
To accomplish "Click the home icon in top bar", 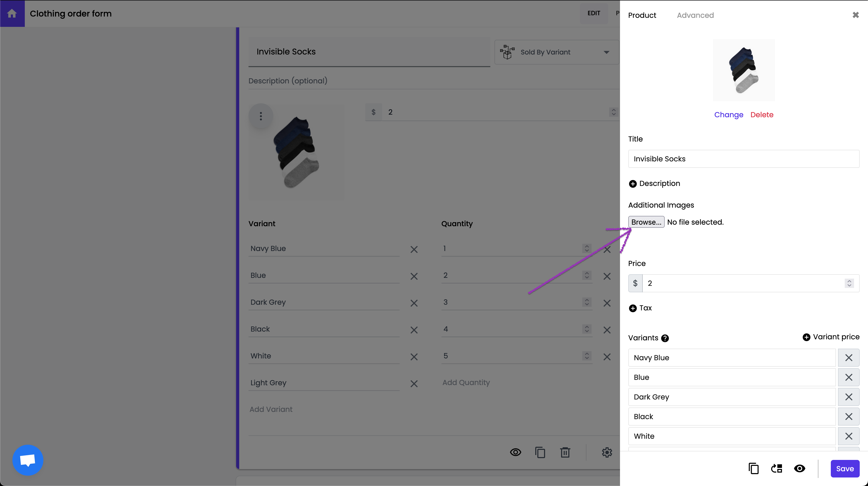I will pyautogui.click(x=12, y=13).
